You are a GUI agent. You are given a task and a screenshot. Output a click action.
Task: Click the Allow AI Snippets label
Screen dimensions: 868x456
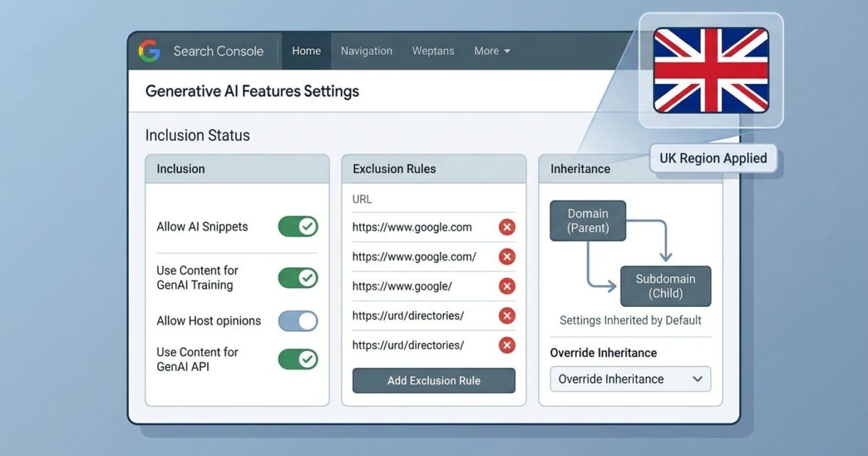203,227
